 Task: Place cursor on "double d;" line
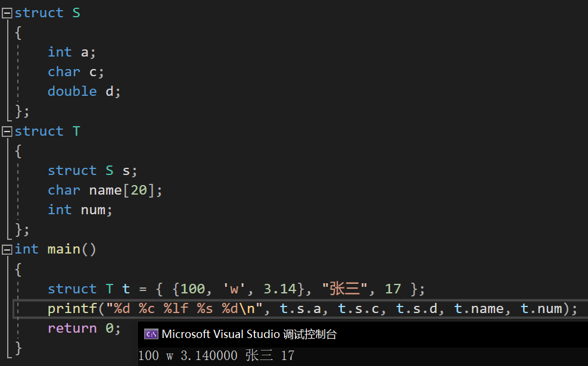(x=84, y=92)
